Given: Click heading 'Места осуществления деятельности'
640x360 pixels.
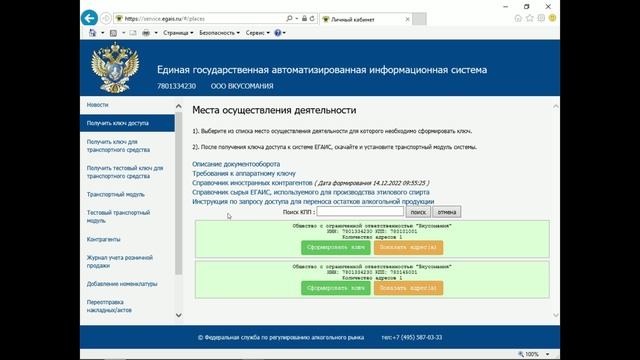Looking at the screenshot, I should [x=274, y=110].
